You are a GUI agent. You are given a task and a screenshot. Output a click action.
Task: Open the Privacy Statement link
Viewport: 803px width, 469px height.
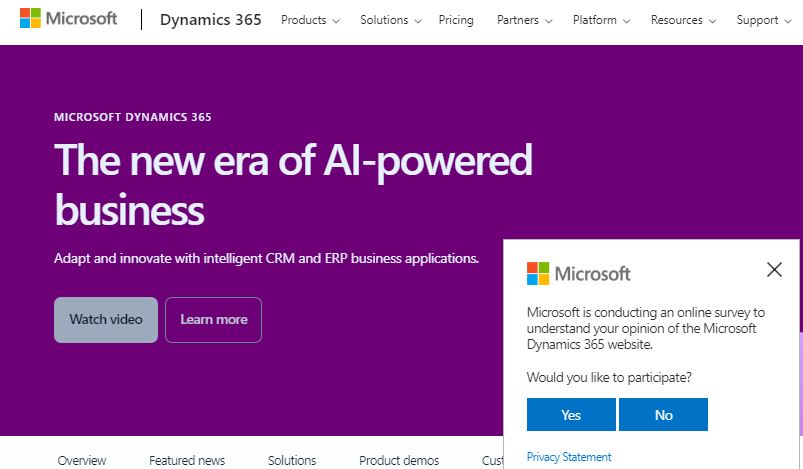point(568,456)
